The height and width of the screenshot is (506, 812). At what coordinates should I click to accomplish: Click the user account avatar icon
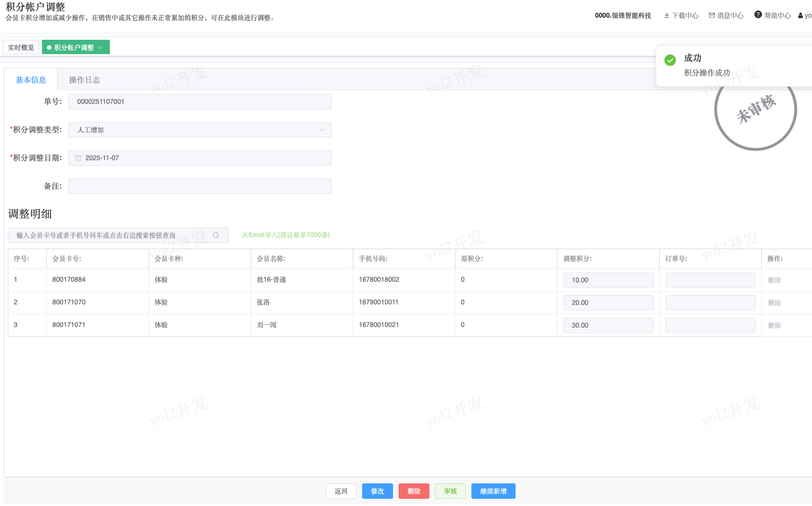pyautogui.click(x=801, y=15)
